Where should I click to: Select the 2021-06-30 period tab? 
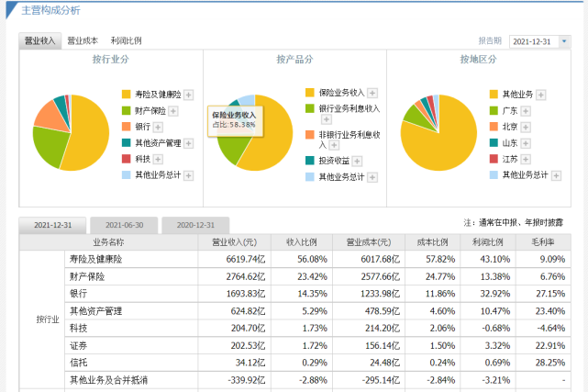point(124,225)
